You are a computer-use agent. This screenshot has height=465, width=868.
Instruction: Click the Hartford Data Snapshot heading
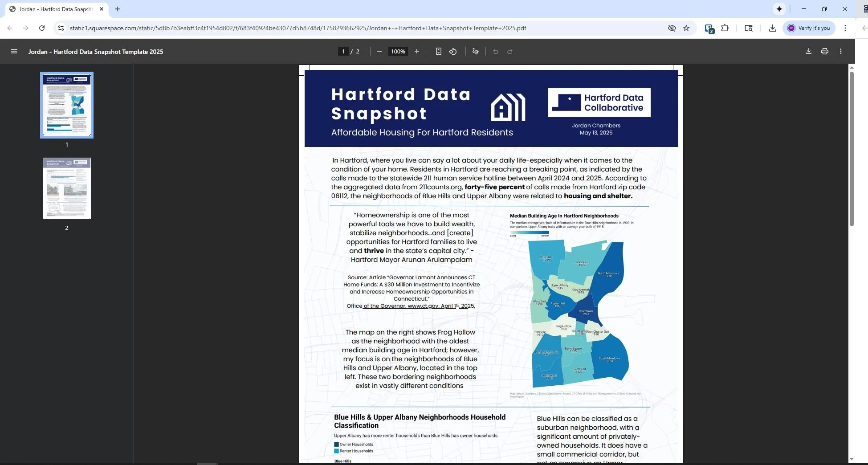pyautogui.click(x=401, y=104)
